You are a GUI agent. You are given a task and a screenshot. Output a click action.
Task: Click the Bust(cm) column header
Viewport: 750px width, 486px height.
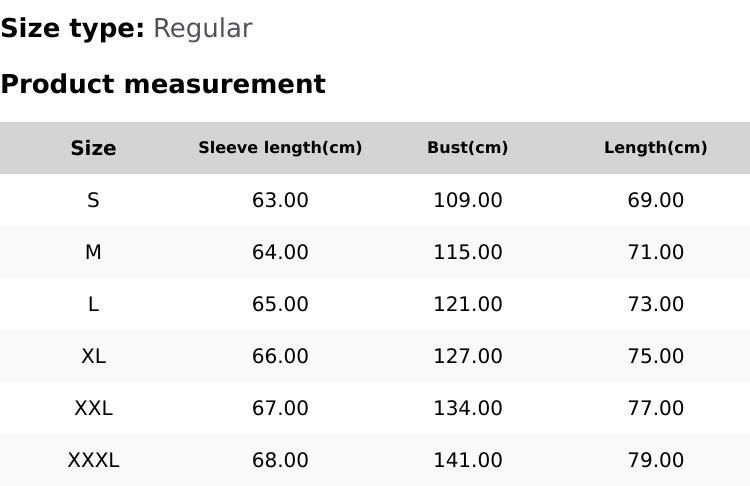(467, 148)
